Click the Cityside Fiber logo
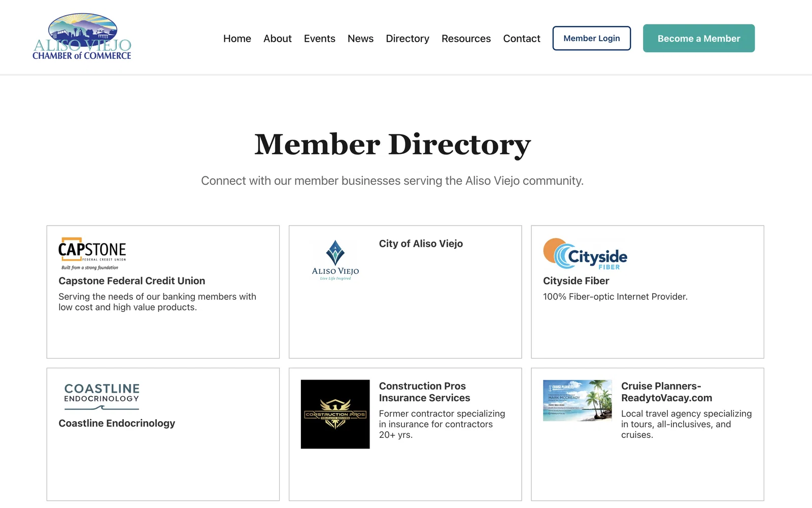 point(585,254)
